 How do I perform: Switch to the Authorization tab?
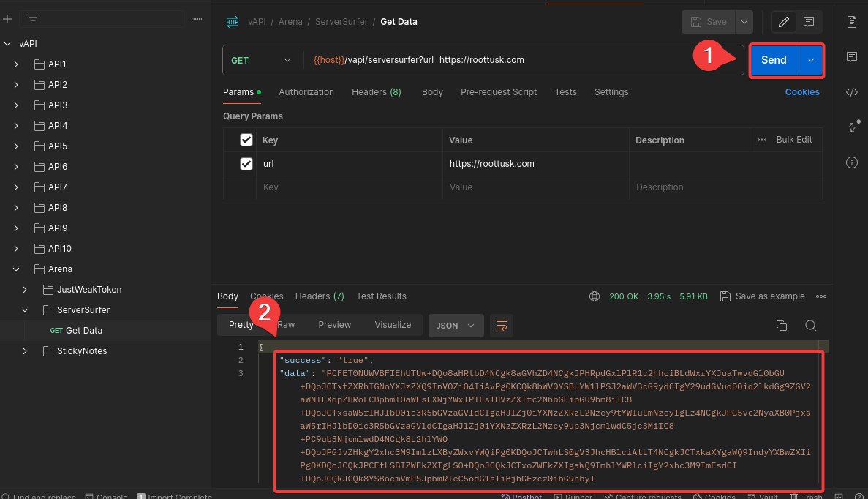(306, 92)
